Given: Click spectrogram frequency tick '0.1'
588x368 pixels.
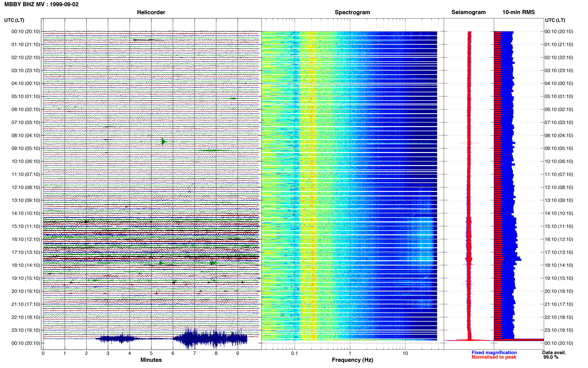Looking at the screenshot, I should click(x=295, y=353).
